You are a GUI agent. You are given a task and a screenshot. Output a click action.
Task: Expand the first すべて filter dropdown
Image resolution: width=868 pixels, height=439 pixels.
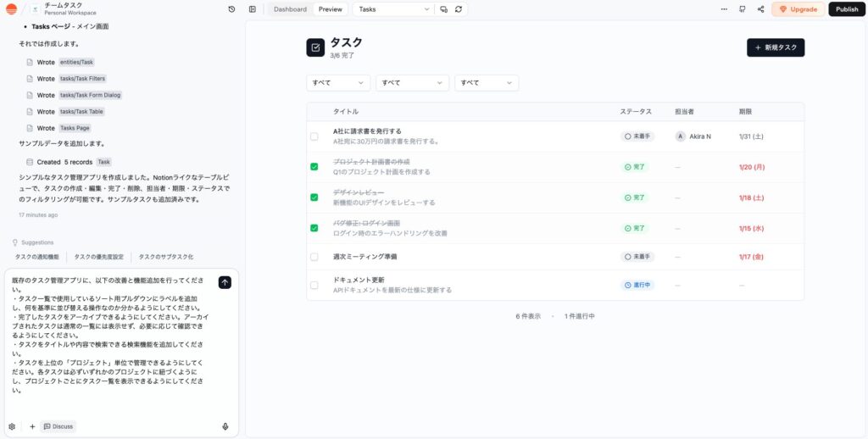click(338, 83)
